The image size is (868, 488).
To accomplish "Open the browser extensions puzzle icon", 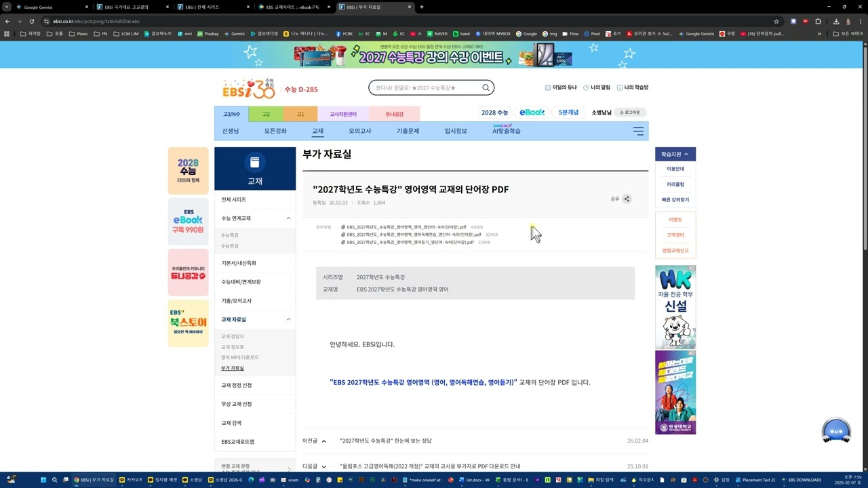I will [x=818, y=21].
